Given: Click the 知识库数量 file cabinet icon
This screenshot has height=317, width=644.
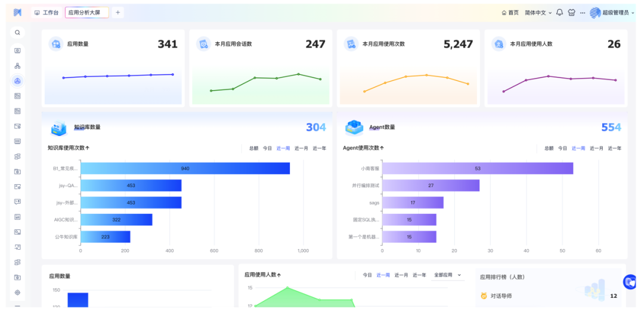Looking at the screenshot, I should point(58,128).
